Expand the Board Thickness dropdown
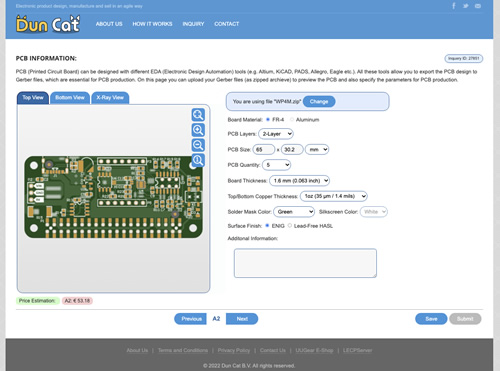The height and width of the screenshot is (371, 500). (299, 180)
